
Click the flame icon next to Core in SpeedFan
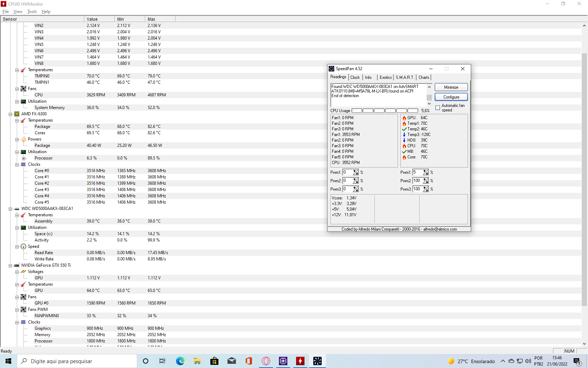pyautogui.click(x=404, y=157)
